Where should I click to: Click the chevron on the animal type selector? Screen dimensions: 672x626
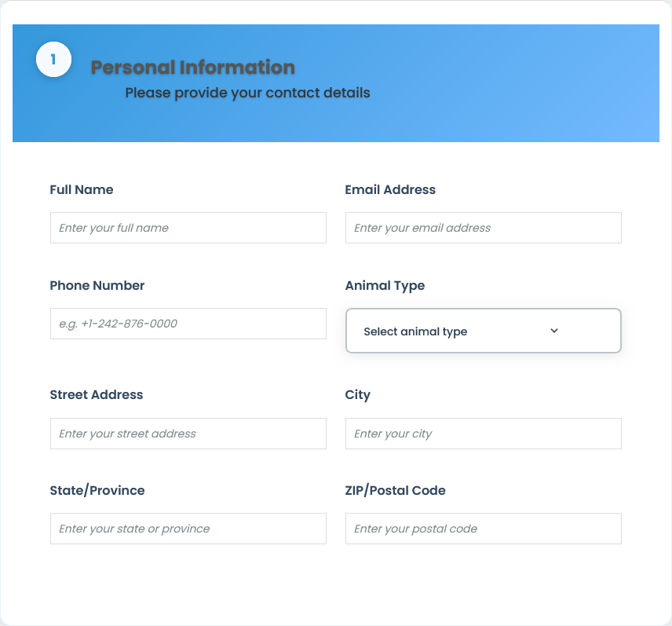[x=554, y=331]
